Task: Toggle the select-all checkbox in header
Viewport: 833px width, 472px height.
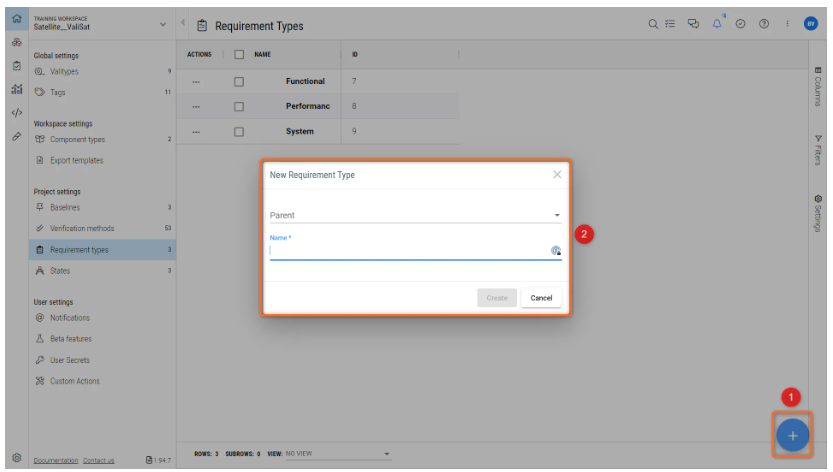Action: click(239, 54)
